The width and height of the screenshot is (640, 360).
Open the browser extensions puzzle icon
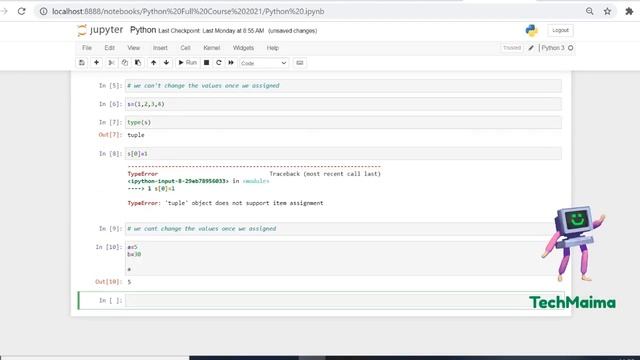click(629, 11)
